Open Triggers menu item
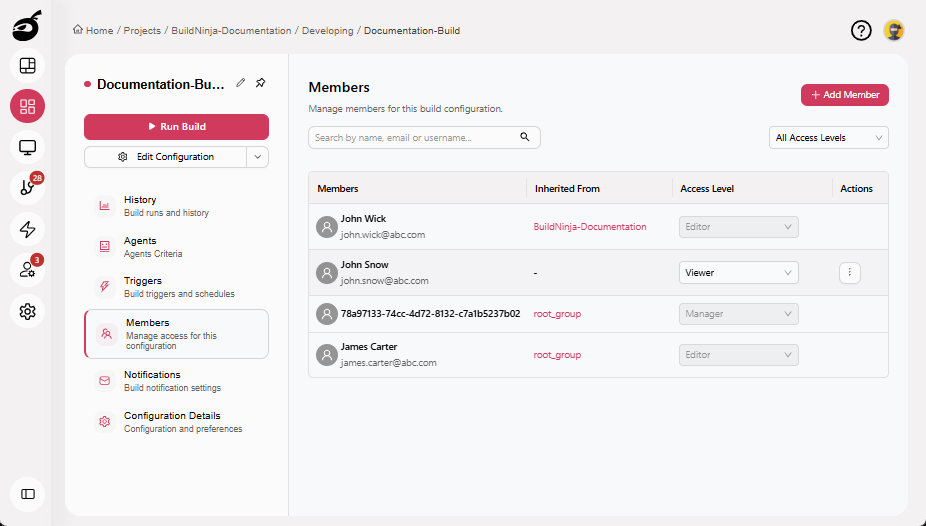Image resolution: width=926 pixels, height=526 pixels. (x=176, y=287)
